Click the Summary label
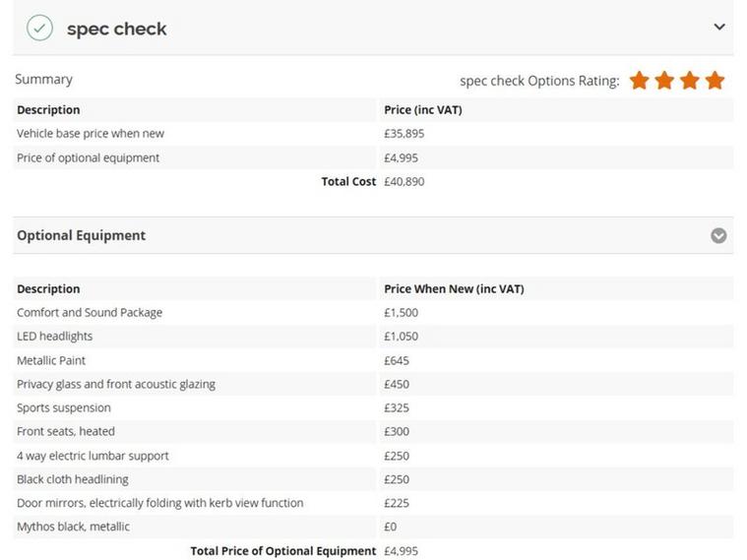 44,79
